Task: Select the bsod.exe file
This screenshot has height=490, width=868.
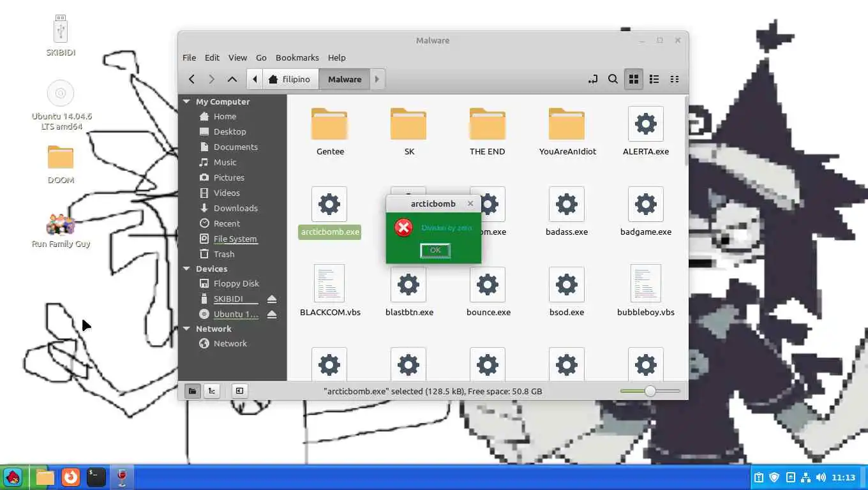Action: 566,293
